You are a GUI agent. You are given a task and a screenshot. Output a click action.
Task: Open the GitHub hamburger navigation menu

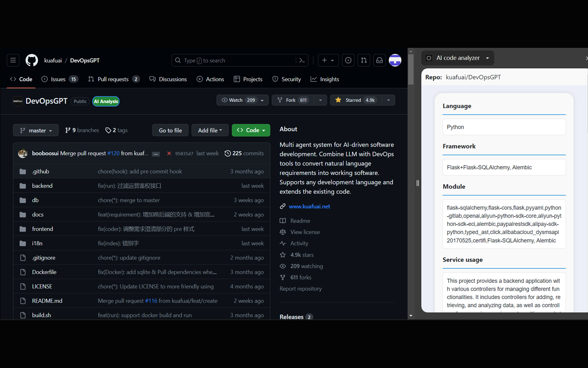pos(13,60)
